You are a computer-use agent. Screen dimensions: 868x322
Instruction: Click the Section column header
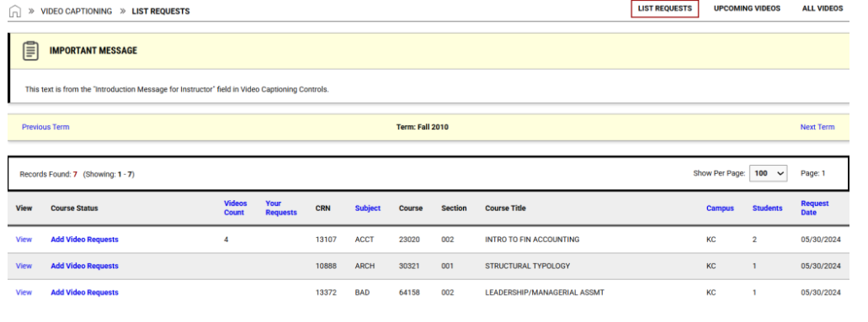coord(454,209)
